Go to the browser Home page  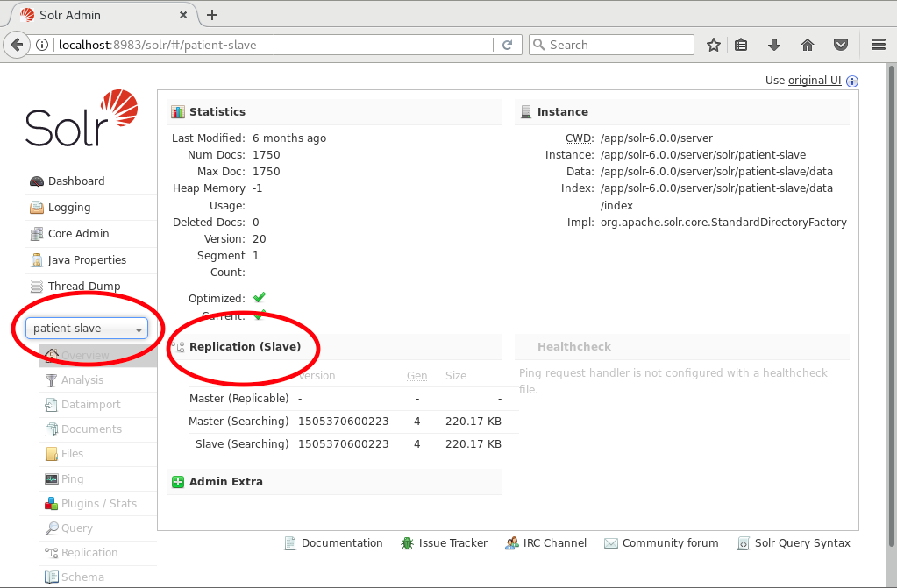tap(808, 45)
